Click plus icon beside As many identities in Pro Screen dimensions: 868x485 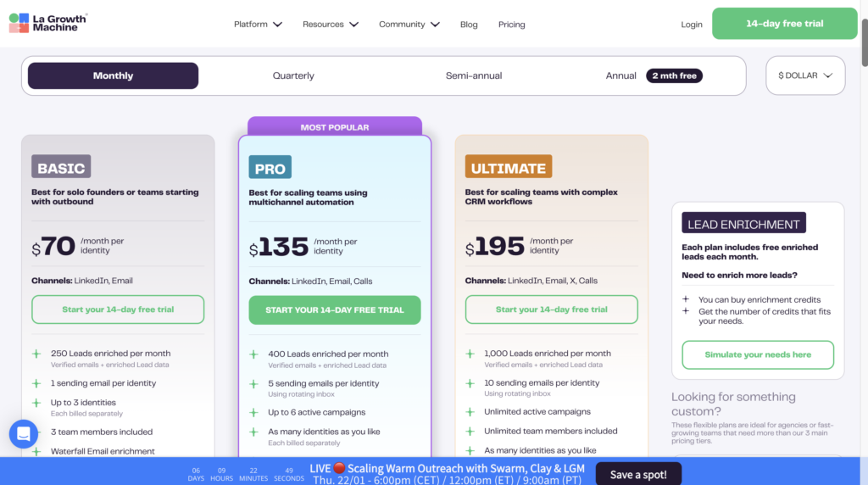(x=253, y=432)
